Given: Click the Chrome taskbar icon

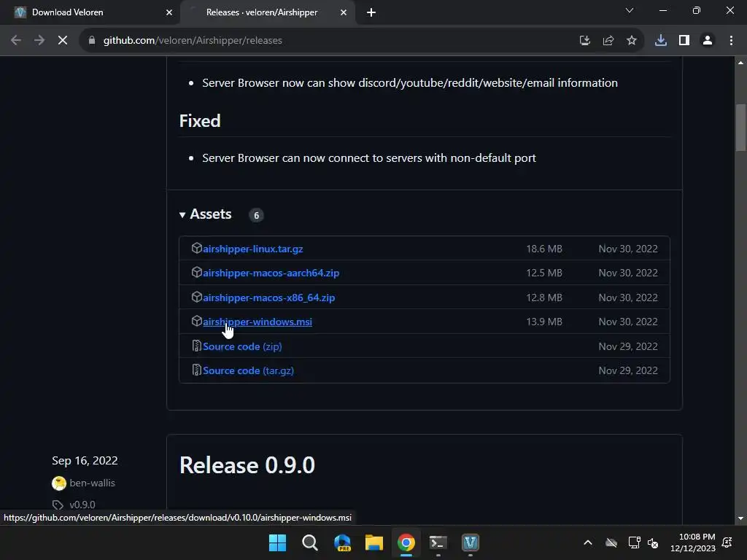Looking at the screenshot, I should coord(406,542).
